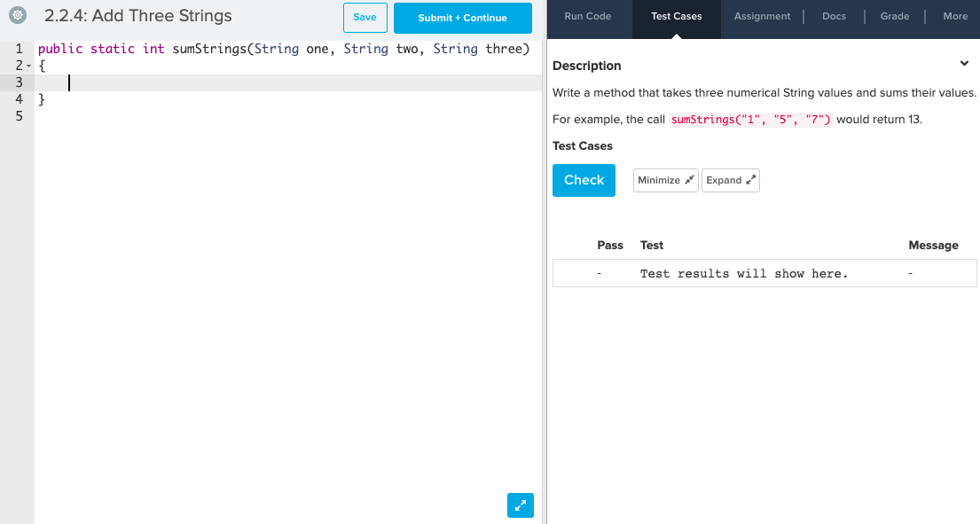Click 'Test results will show here.' row
The height and width of the screenshot is (524, 980).
pyautogui.click(x=764, y=274)
